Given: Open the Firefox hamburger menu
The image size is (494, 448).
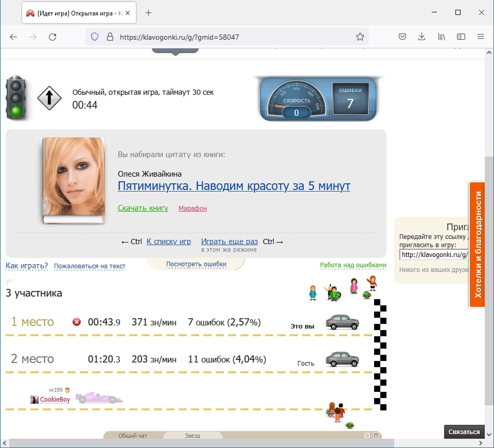Looking at the screenshot, I should (481, 37).
